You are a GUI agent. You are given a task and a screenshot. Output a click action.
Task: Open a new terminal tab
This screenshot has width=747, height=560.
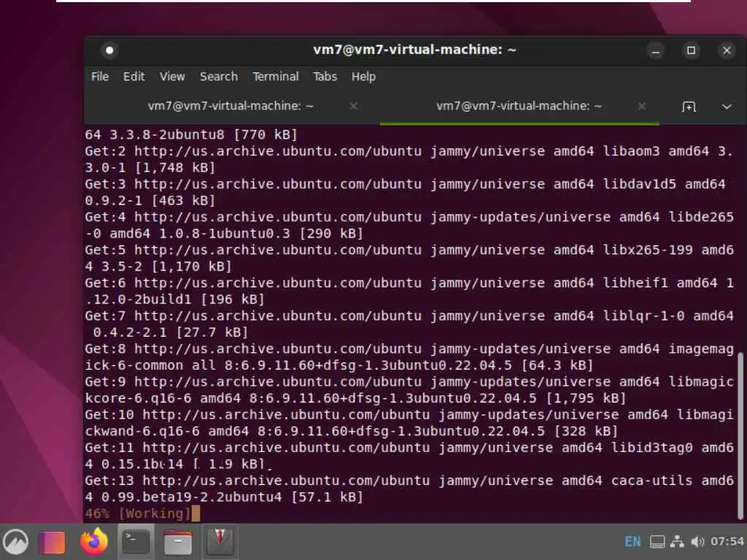689,106
